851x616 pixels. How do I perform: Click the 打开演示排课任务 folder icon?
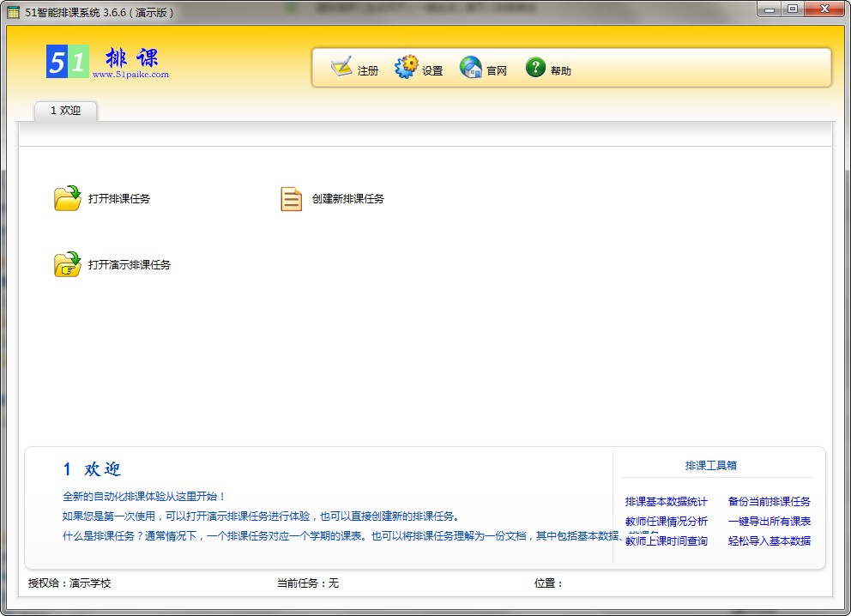67,264
